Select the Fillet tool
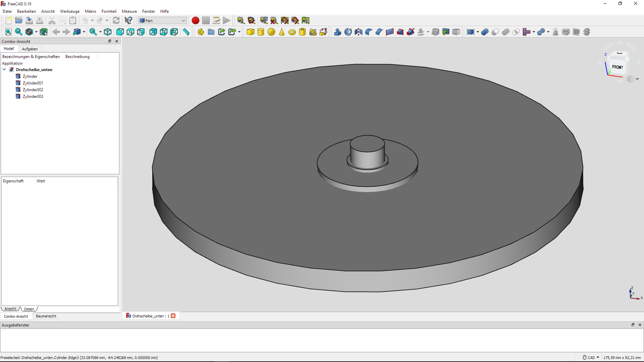This screenshot has width=644, height=362. [368, 32]
